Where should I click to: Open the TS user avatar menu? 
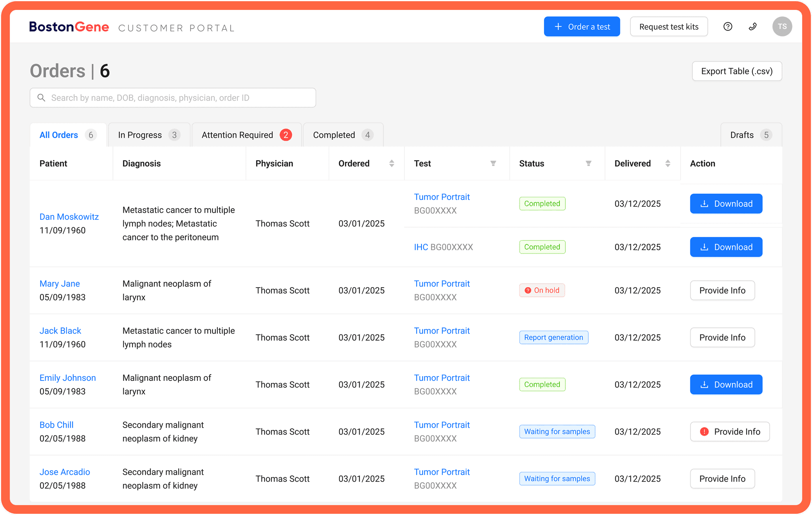(x=782, y=27)
